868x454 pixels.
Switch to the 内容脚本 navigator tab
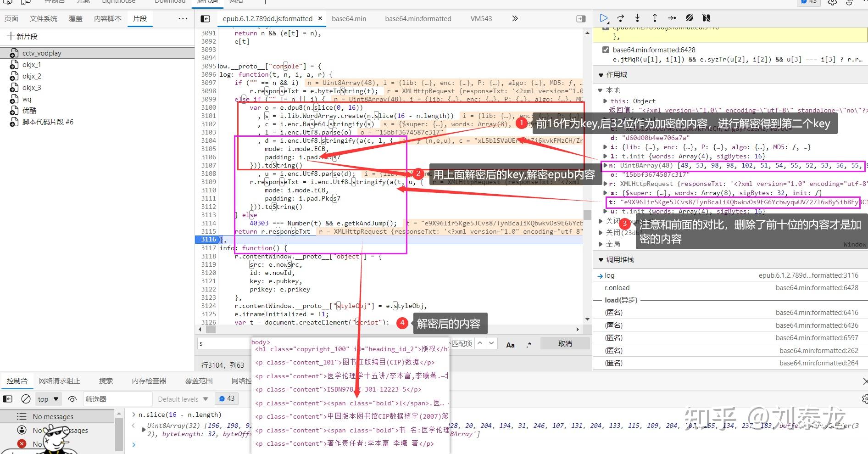(108, 19)
